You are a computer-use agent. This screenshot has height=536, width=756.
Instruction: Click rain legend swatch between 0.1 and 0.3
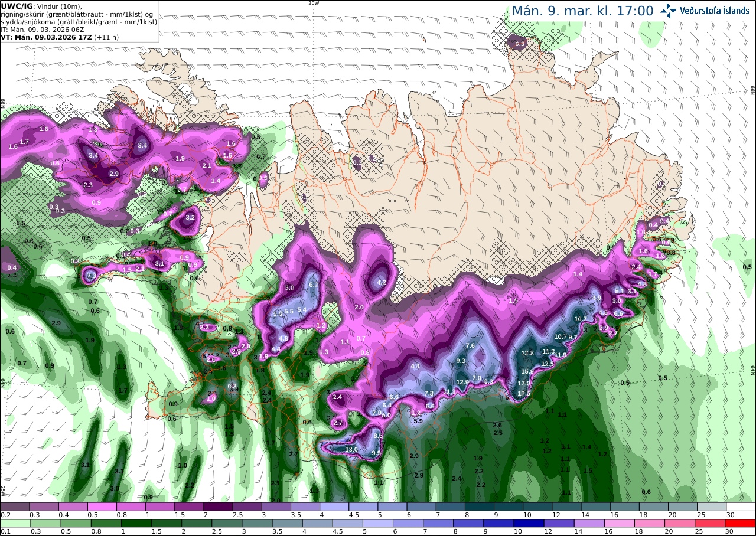coord(15,523)
